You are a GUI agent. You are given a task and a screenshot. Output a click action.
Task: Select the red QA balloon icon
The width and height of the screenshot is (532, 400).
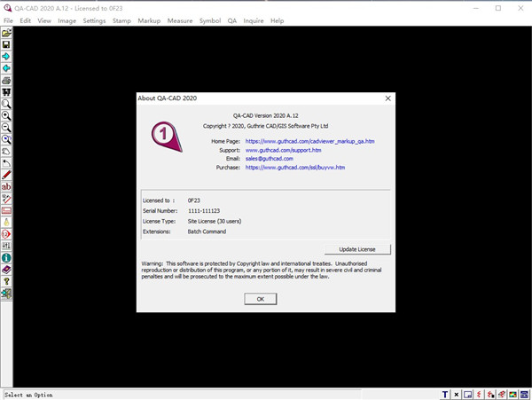pyautogui.click(x=6, y=234)
